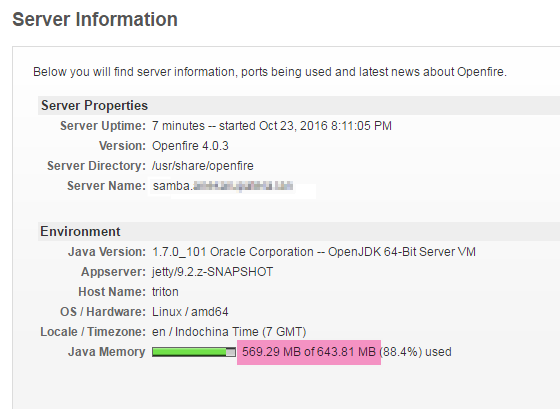Image resolution: width=560 pixels, height=409 pixels.
Task: Click the Java Memory usage progress bar
Action: pyautogui.click(x=194, y=352)
